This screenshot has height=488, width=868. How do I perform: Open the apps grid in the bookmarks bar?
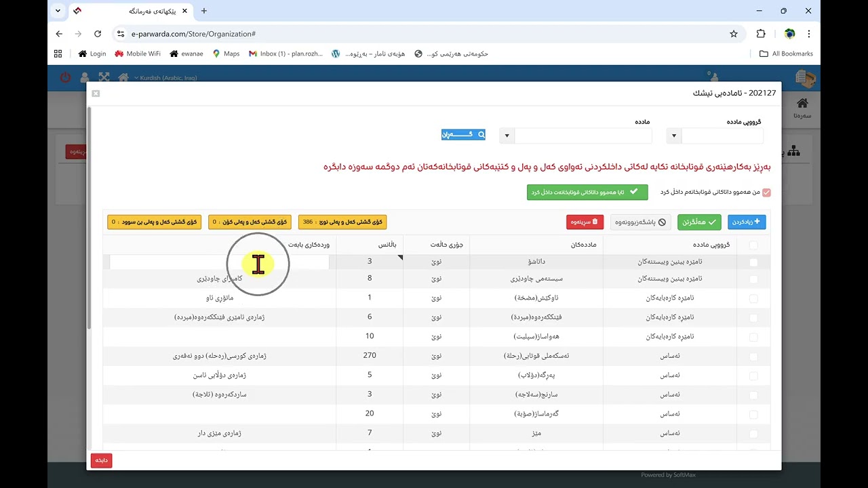58,54
